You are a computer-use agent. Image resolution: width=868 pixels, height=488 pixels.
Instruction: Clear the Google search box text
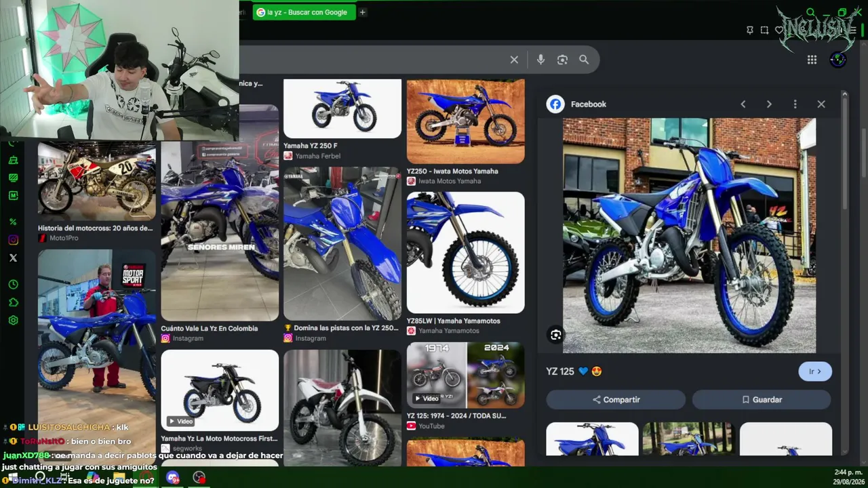tap(514, 60)
